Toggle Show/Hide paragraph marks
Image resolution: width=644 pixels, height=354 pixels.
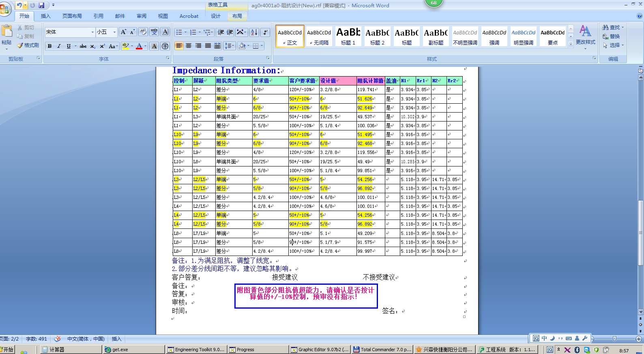point(265,32)
